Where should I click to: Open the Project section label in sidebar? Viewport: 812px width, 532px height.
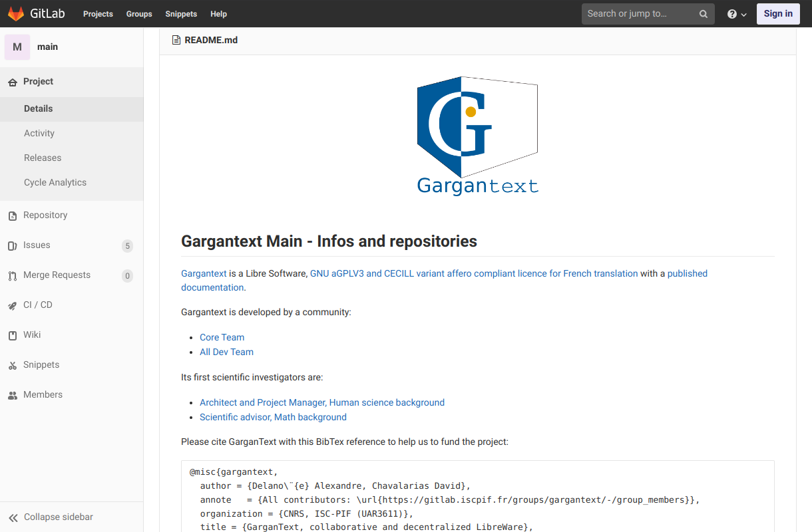click(x=38, y=81)
